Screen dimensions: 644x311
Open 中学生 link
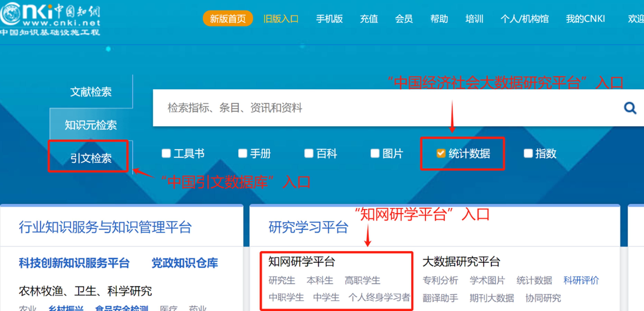(x=326, y=297)
